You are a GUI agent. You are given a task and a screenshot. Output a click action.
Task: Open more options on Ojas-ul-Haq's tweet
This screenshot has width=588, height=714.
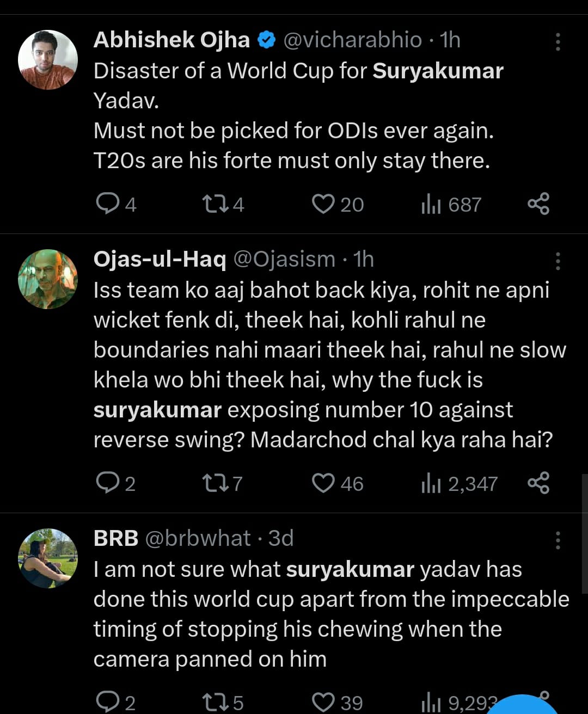tap(558, 262)
